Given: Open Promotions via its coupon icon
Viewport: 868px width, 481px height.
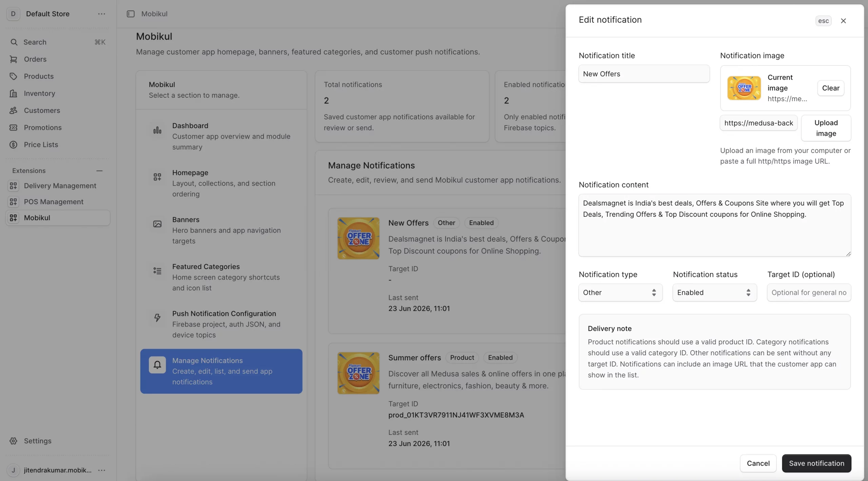Looking at the screenshot, I should point(14,128).
